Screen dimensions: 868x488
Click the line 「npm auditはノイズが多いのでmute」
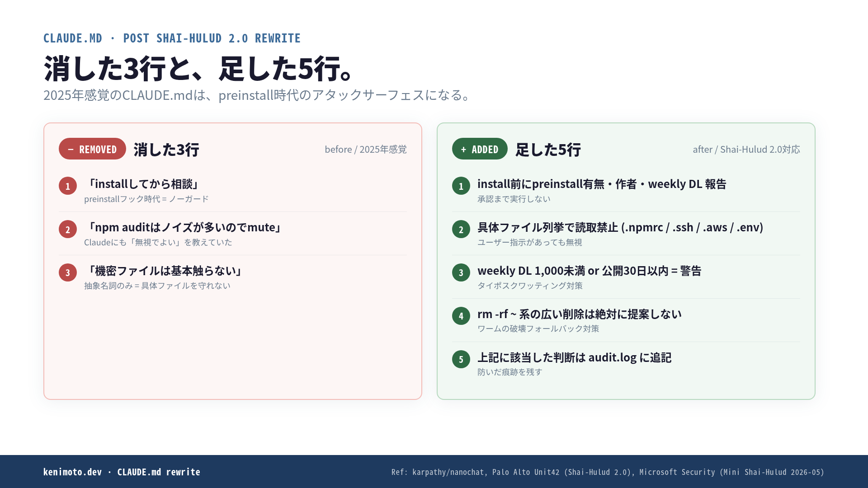point(184,227)
